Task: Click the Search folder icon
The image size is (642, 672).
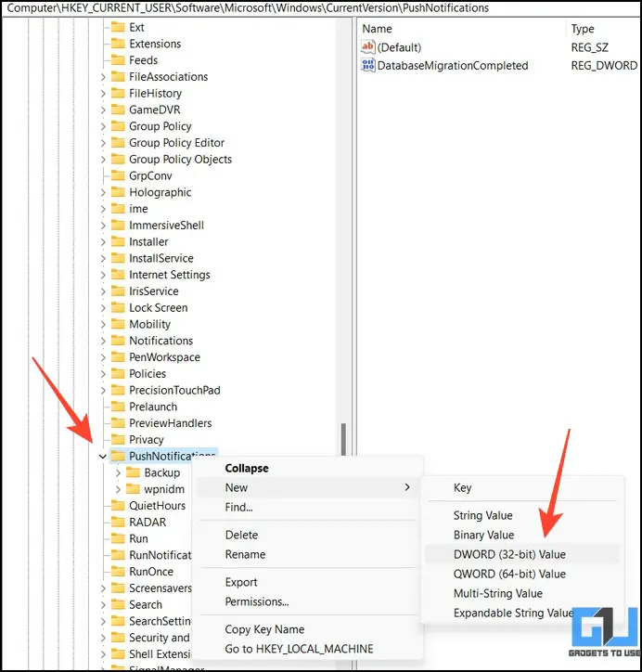Action: pyautogui.click(x=118, y=605)
